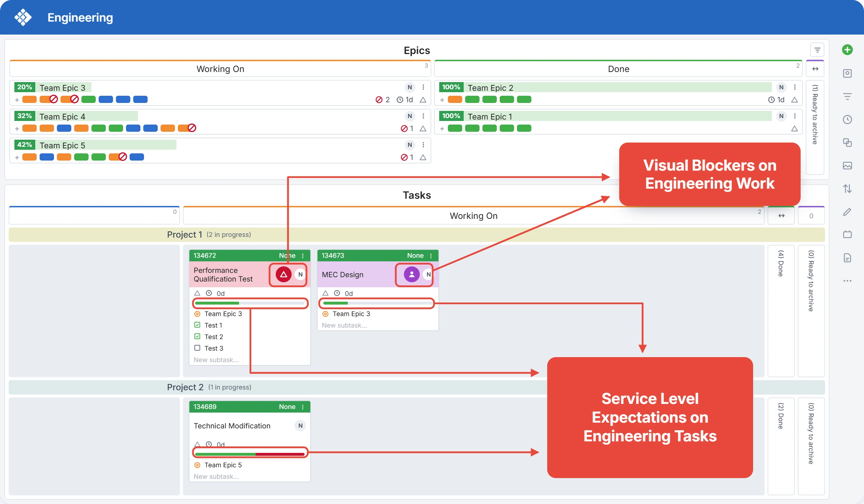Open Team Epic 5 link on card 134689
The width and height of the screenshot is (864, 504).
point(223,465)
